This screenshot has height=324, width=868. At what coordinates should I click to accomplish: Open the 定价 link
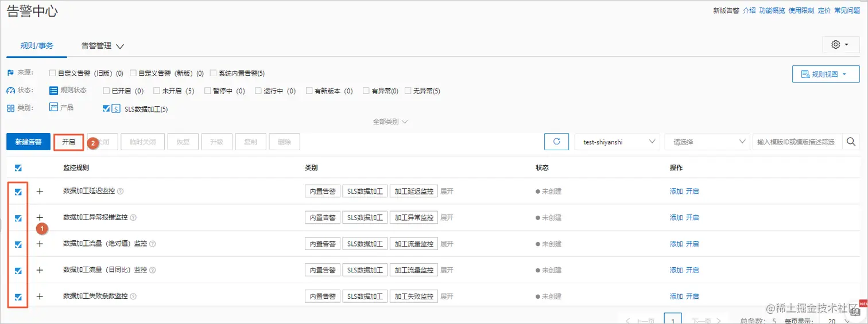824,10
